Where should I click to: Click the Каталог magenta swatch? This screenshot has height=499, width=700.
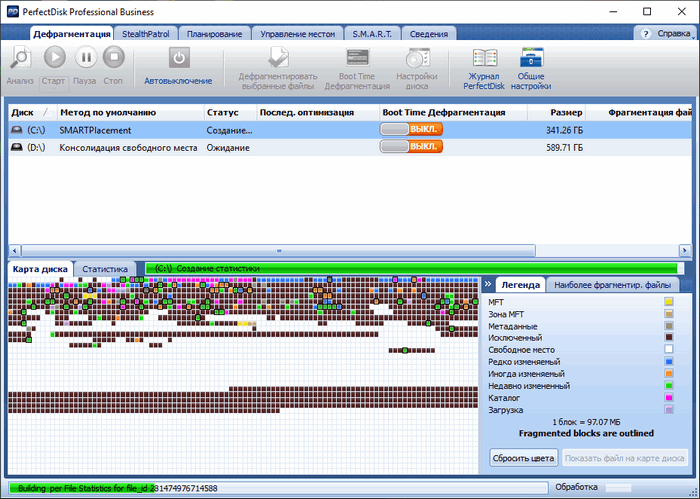(x=669, y=398)
